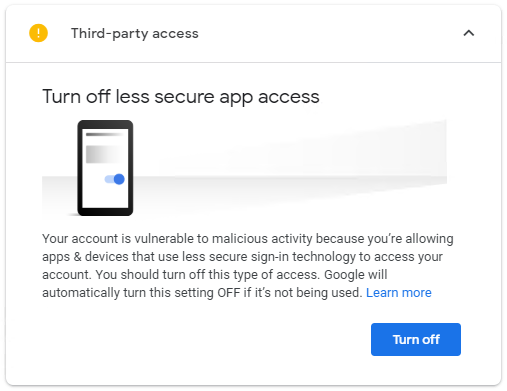
Task: Click the heading Turn off less secure app access
Action: [181, 97]
